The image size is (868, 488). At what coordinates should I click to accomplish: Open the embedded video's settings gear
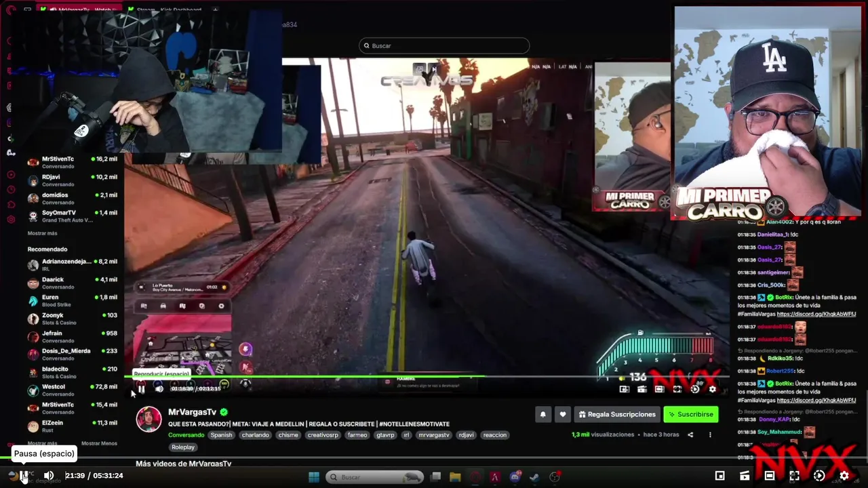712,389
